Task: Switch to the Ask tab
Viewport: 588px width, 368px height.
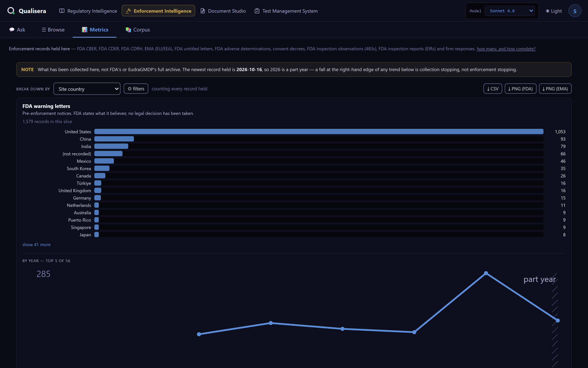Action: [x=17, y=30]
